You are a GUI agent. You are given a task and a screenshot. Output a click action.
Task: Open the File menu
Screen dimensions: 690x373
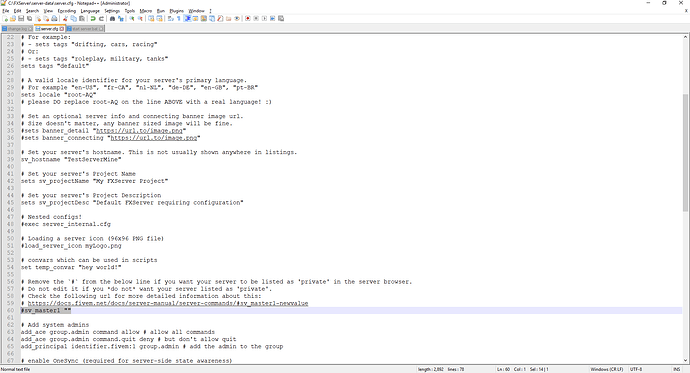coord(6,11)
